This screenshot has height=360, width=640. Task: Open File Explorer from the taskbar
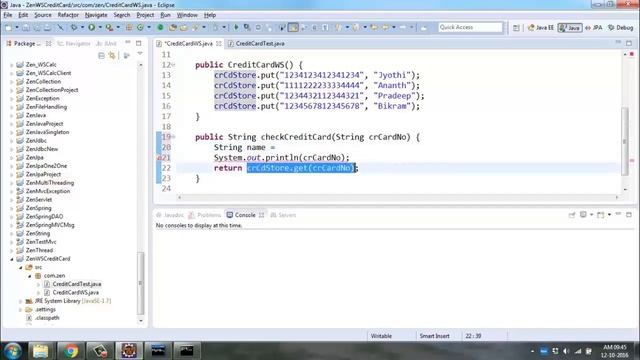click(40, 351)
